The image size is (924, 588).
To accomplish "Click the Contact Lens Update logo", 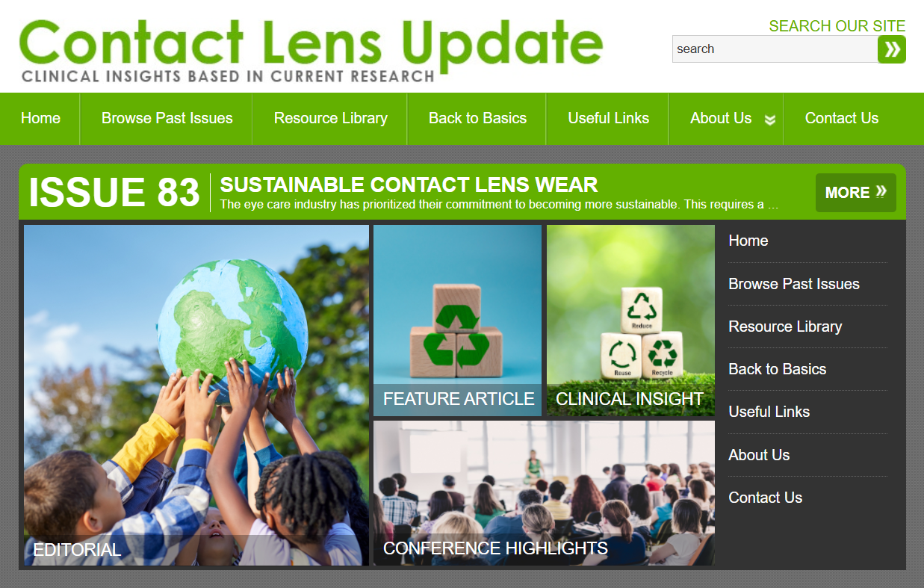I will tap(311, 50).
